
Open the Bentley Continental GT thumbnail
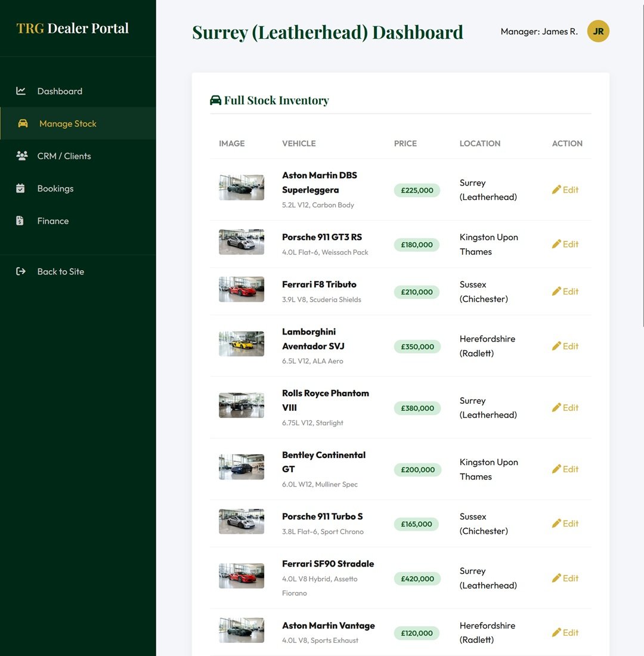point(241,467)
